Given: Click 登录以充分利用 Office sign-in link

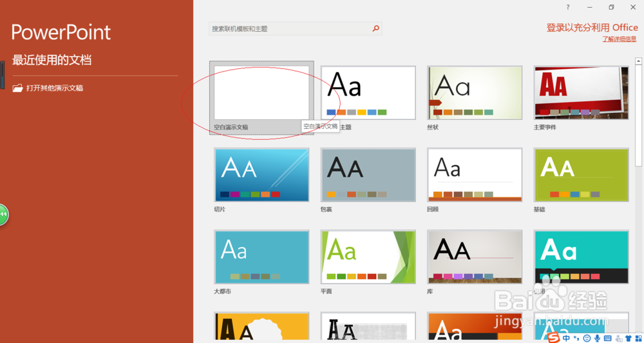Looking at the screenshot, I should point(592,28).
